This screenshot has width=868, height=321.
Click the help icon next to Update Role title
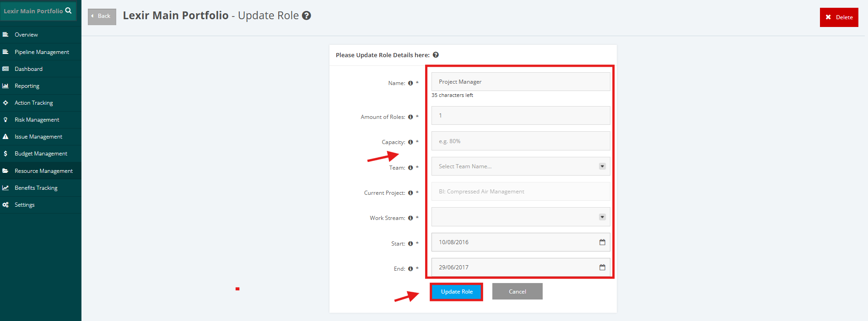click(x=307, y=16)
